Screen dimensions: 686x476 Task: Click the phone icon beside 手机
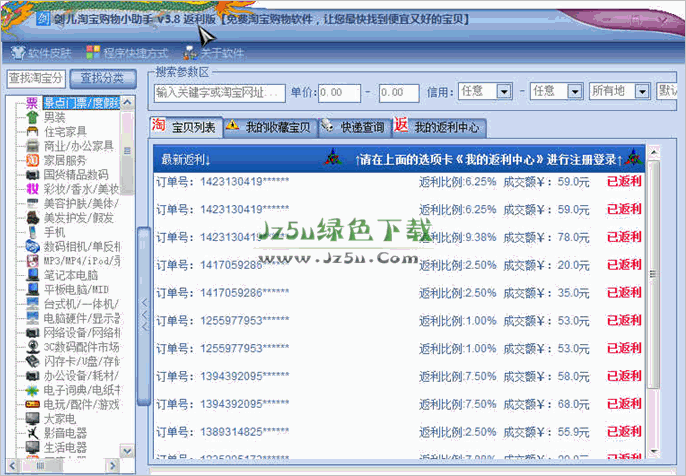32,232
